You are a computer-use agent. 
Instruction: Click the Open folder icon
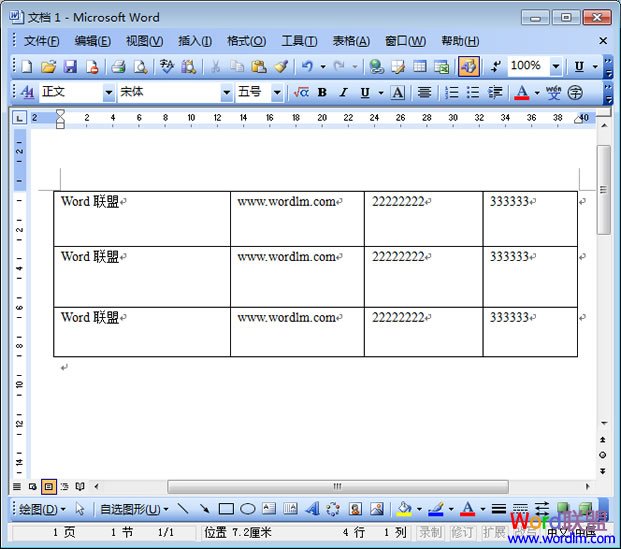pyautogui.click(x=48, y=66)
